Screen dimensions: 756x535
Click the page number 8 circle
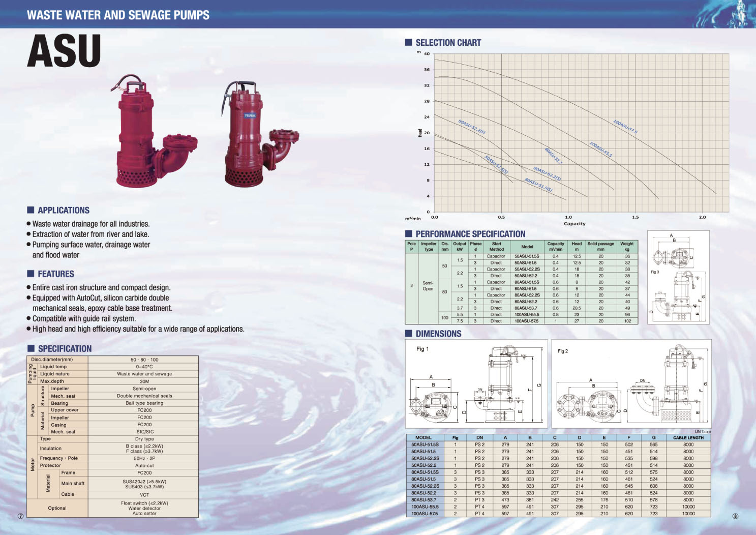coord(735,516)
